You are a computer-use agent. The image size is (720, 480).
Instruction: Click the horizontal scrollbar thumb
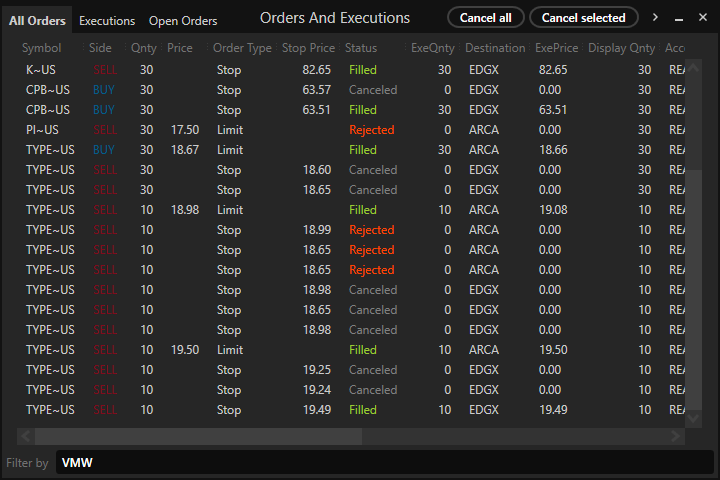[198, 436]
